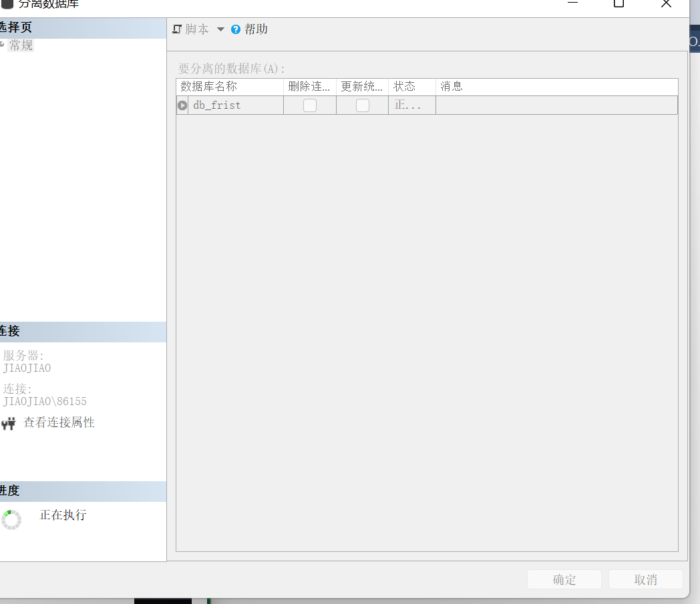Click the row selector arrow for db_frist
Image resolution: width=700 pixels, height=604 pixels.
pyautogui.click(x=182, y=105)
